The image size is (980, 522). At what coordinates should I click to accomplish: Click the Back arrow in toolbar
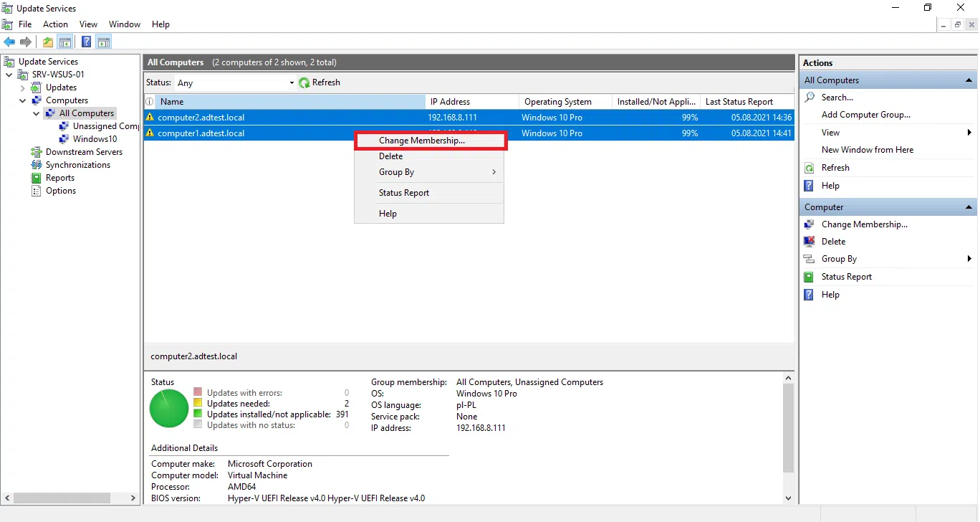[9, 42]
